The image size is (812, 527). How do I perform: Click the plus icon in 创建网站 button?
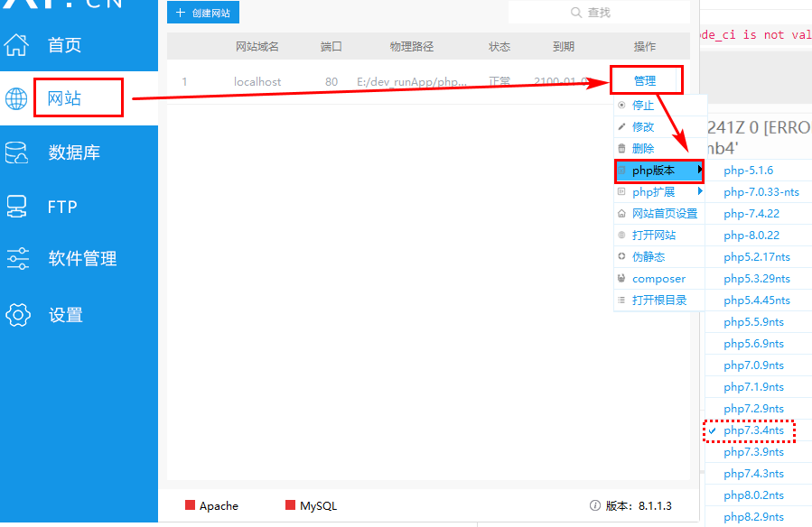[x=181, y=13]
